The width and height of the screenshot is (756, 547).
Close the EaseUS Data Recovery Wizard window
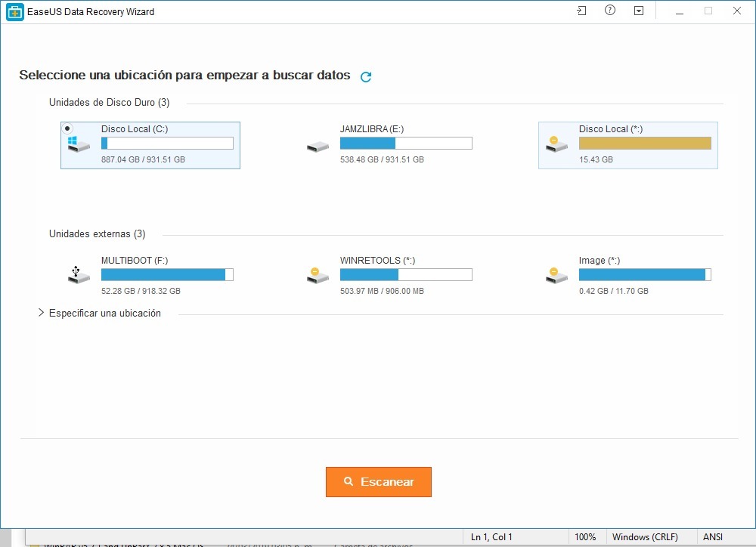[736, 11]
